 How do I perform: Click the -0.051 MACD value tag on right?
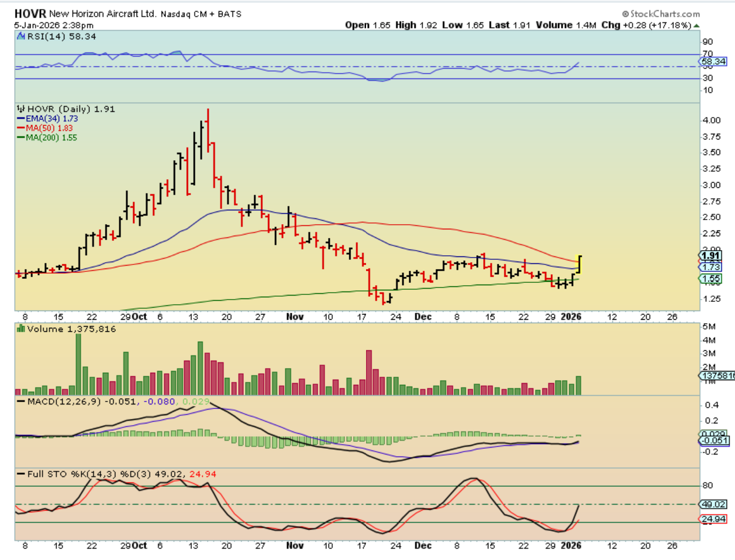(715, 440)
